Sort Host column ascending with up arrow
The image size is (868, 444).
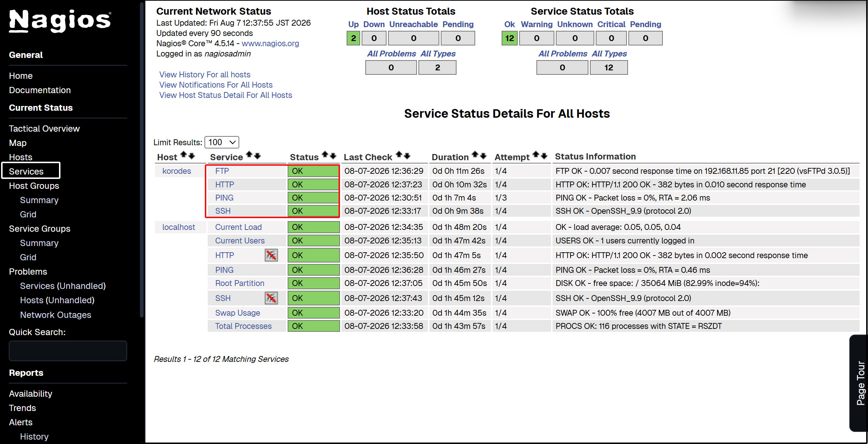click(x=184, y=154)
